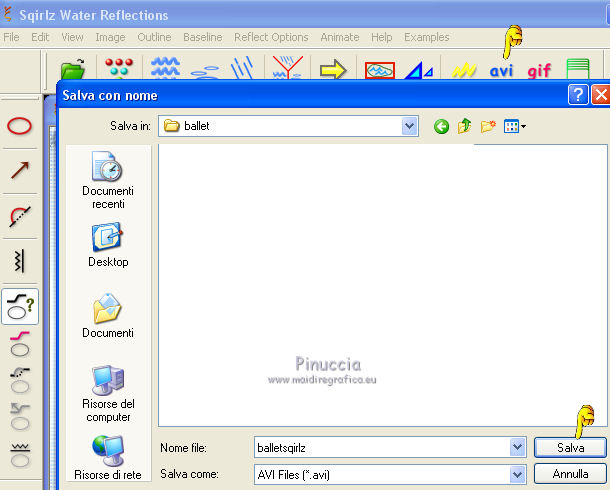Screen dimensions: 610x490
Task: Click the Annulla button
Action: click(570, 474)
